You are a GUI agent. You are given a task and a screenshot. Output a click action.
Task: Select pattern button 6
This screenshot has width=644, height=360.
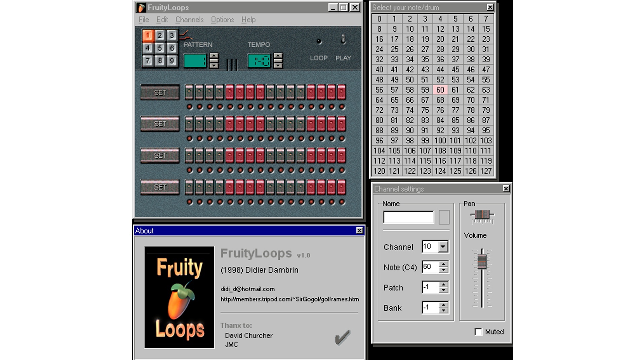[x=172, y=48]
